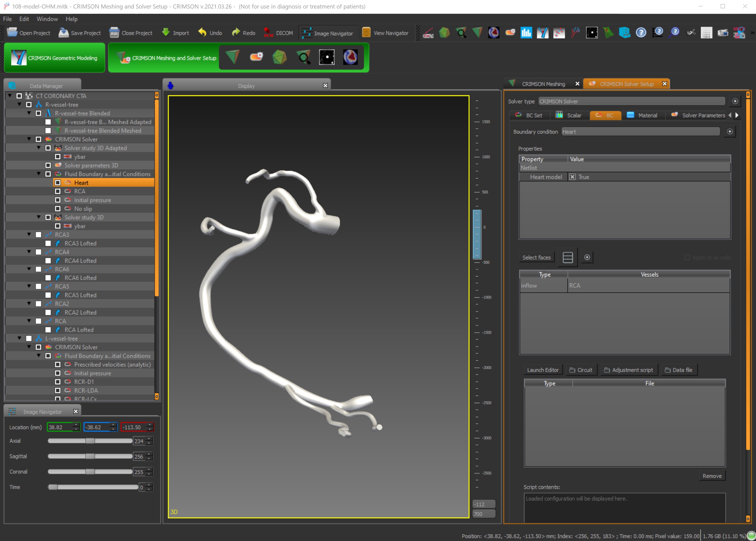Click the scissors clipping tool icon
The width and height of the screenshot is (756, 541).
point(691,33)
